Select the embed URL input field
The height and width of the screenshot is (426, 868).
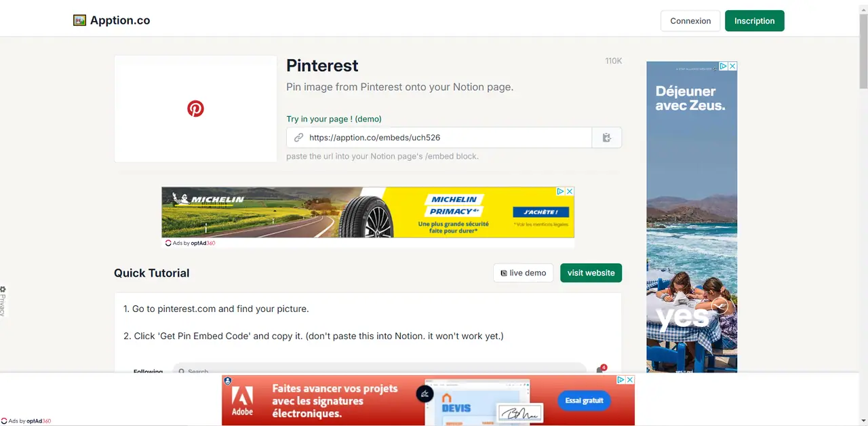coord(439,137)
